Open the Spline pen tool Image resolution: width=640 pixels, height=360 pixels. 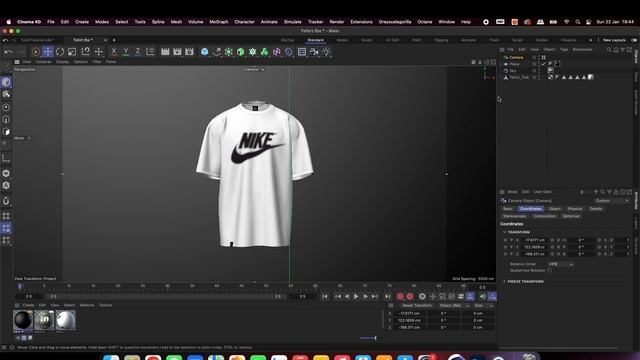[217, 52]
